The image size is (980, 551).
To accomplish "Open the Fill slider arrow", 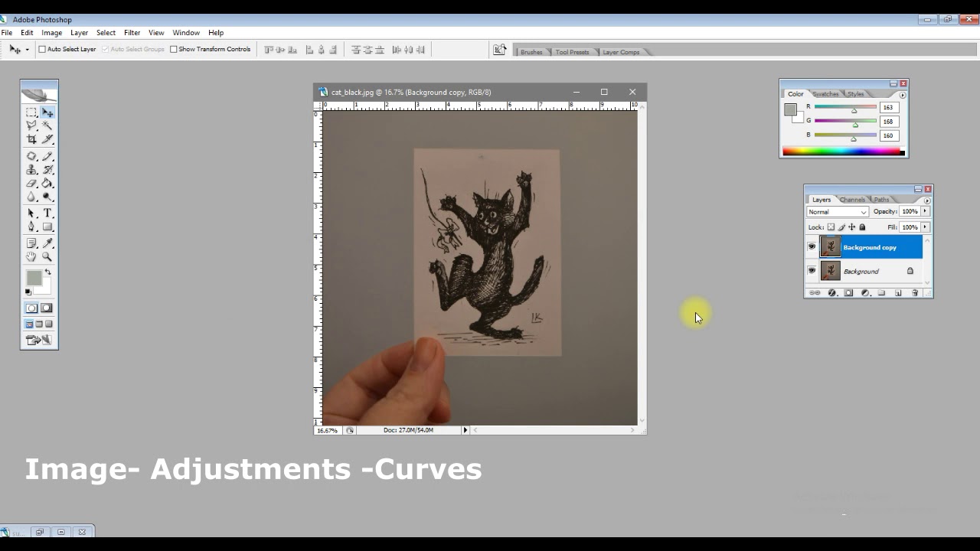I will [925, 227].
